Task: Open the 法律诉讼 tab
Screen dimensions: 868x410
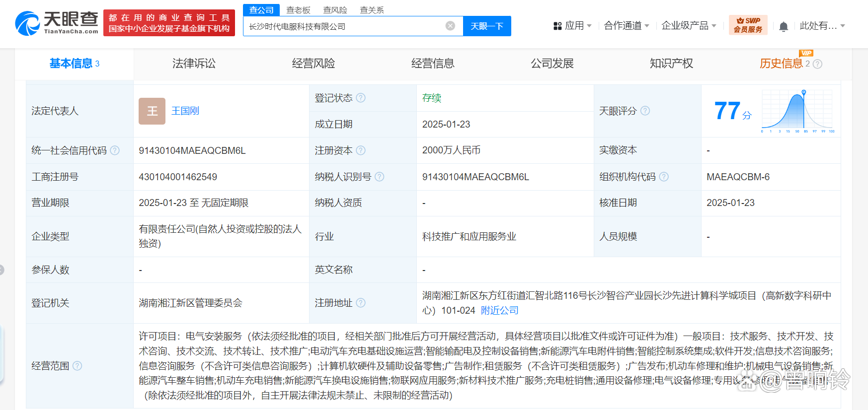Action: [x=194, y=64]
